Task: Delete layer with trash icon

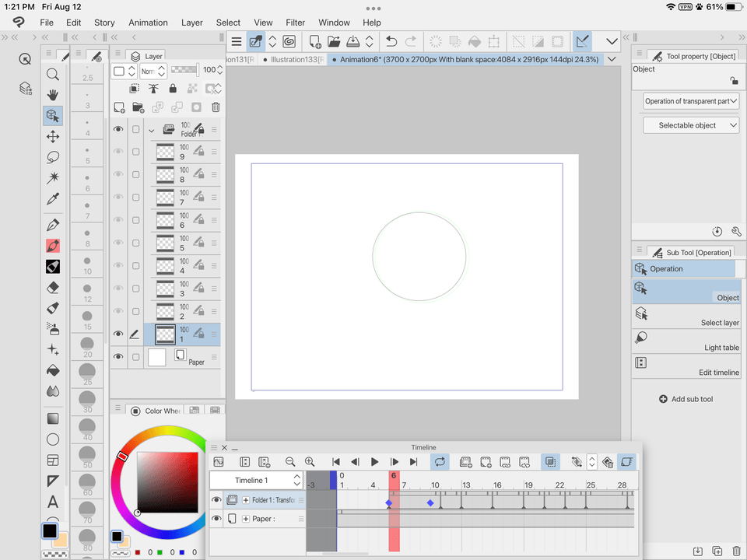Action: pyautogui.click(x=216, y=107)
